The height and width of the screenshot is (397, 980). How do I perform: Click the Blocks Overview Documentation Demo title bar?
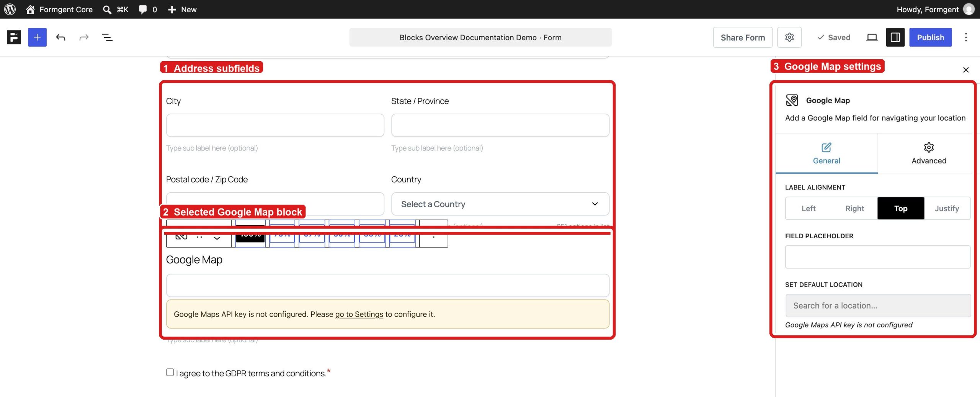click(480, 37)
